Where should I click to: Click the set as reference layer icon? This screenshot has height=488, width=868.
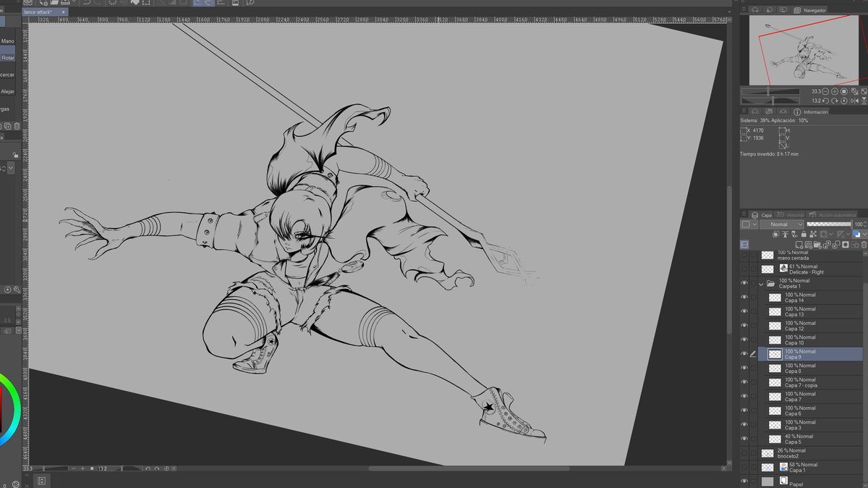(786, 234)
